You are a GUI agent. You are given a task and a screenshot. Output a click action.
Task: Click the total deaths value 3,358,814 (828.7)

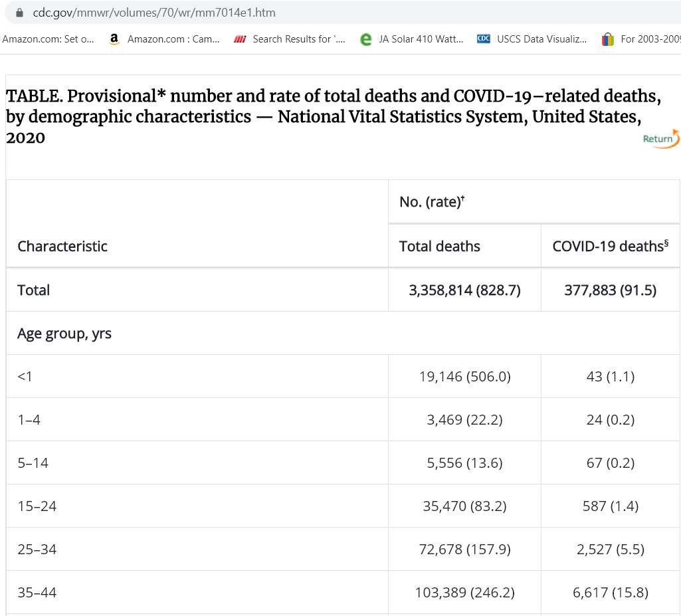[464, 290]
